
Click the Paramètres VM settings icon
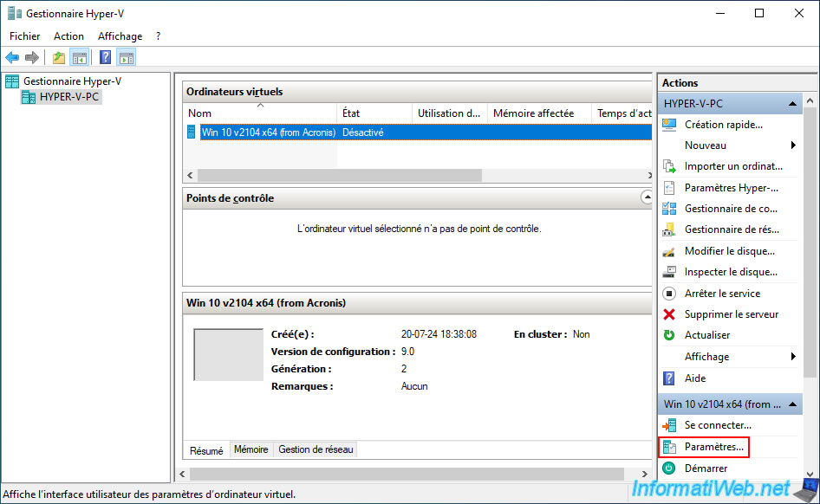coord(669,447)
